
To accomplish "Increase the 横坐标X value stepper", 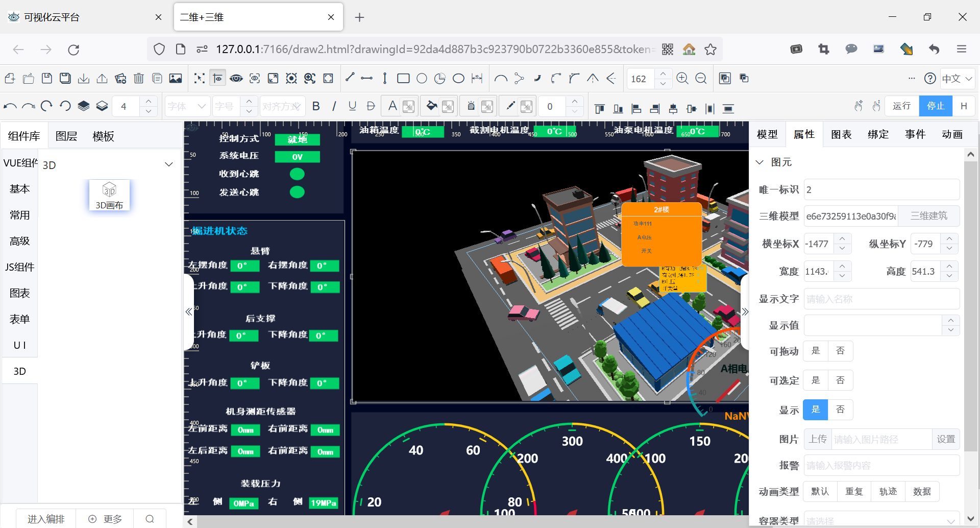I will (842, 238).
